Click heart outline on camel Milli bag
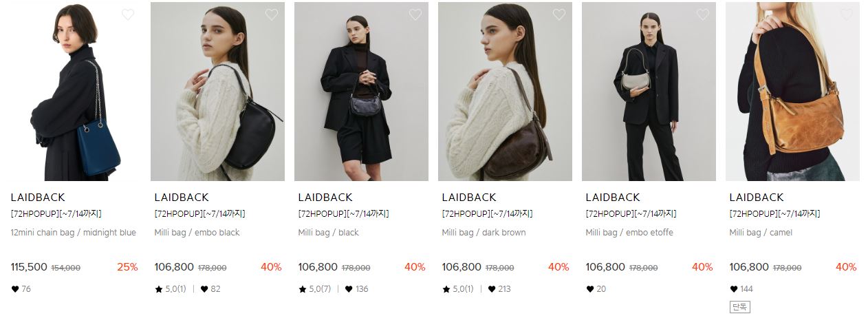Screen dimensions: 868x327 coord(847,14)
